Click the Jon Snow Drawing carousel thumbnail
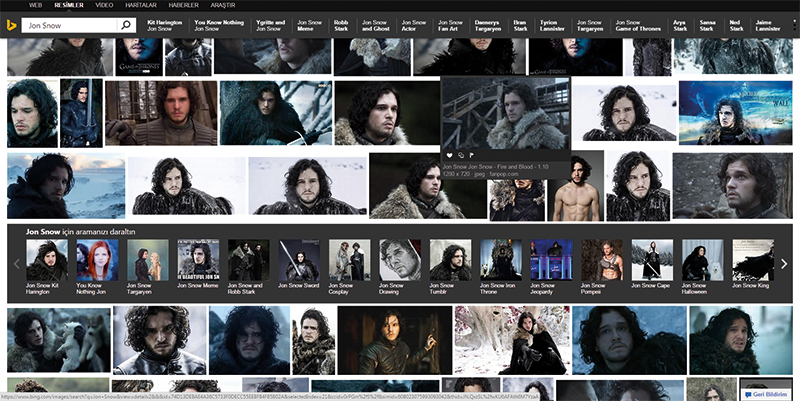 pos(400,260)
